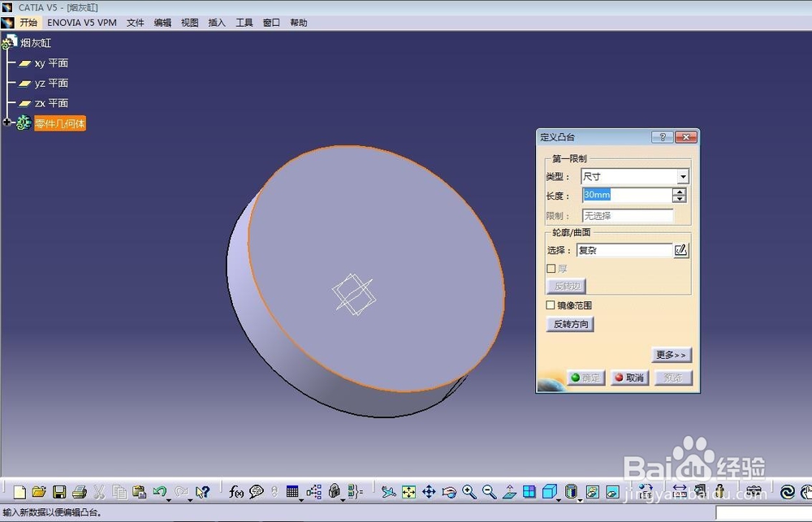Click the 更多>> button
The image size is (812, 522).
point(671,355)
